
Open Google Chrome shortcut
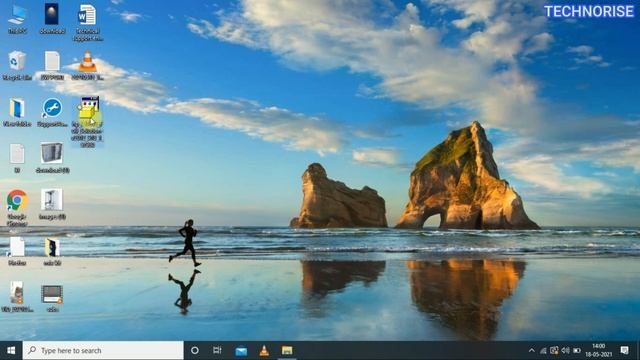[x=17, y=208]
